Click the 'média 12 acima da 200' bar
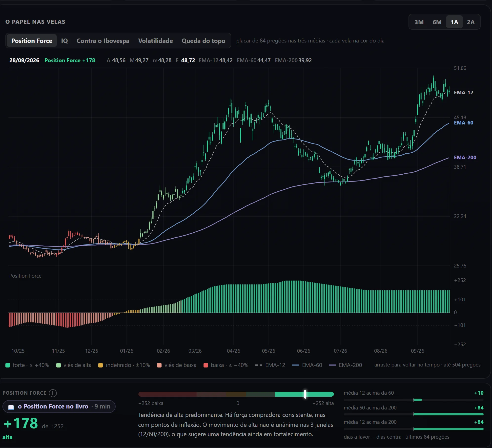 click(413, 429)
